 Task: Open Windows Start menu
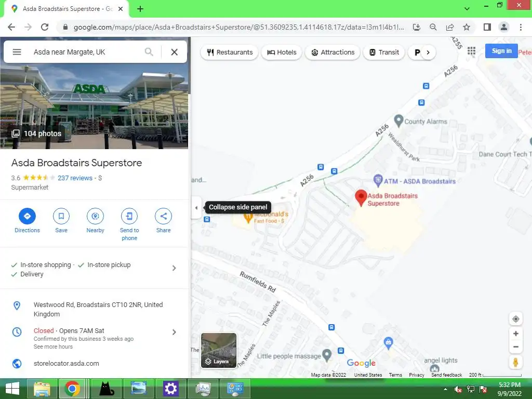point(12,389)
